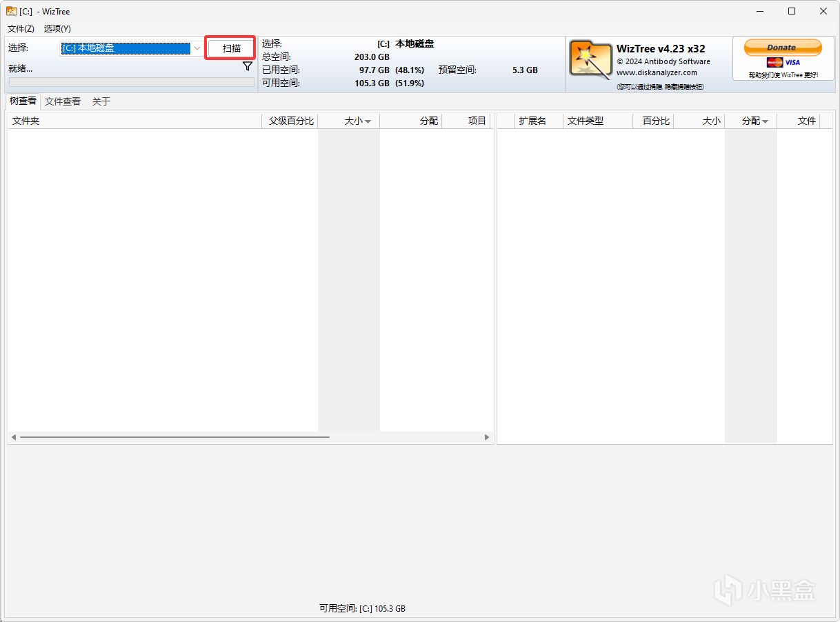
Task: Open the 文件(Z) menu
Action: (21, 28)
